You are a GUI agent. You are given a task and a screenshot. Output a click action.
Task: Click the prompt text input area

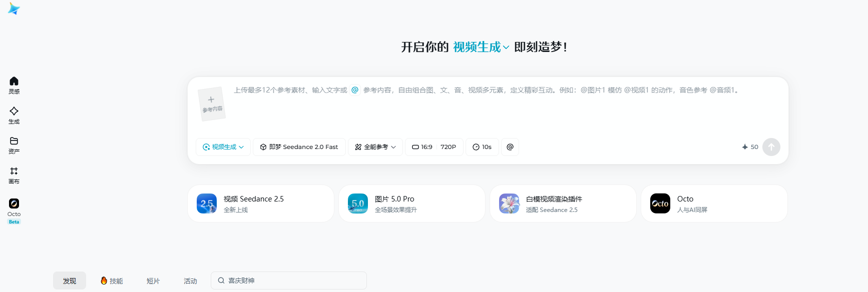[506, 105]
